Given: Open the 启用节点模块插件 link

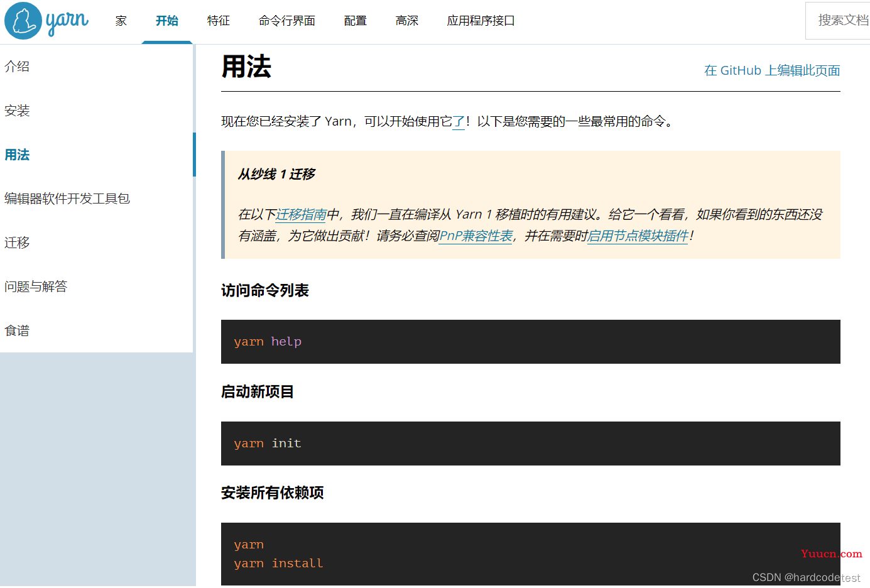Looking at the screenshot, I should (638, 236).
